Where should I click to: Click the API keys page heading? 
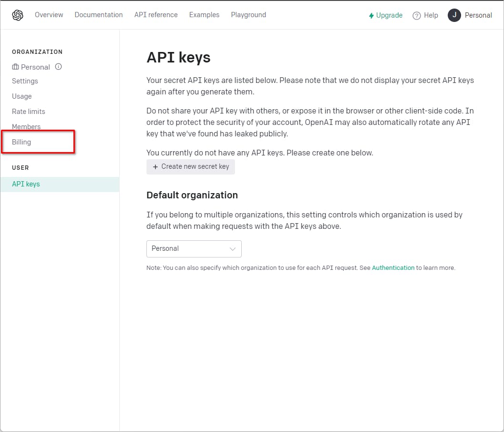tap(178, 58)
